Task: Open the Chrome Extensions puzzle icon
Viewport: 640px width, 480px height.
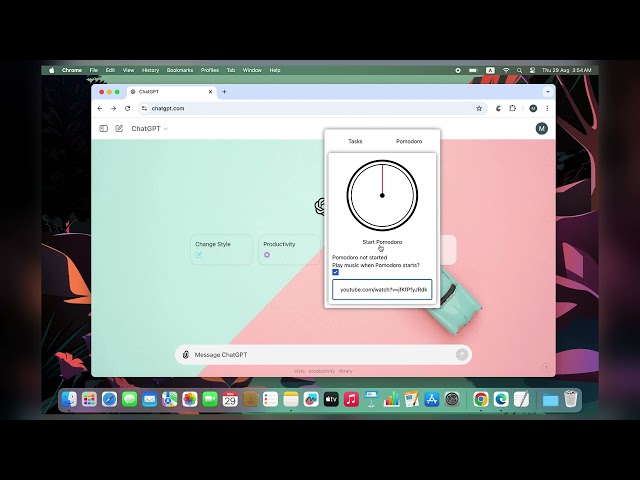Action: point(513,109)
